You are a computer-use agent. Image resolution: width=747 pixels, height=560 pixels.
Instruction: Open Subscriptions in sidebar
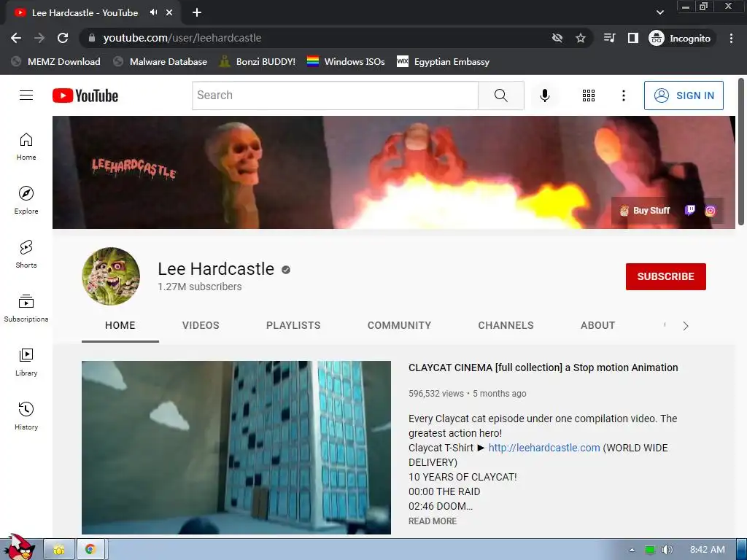pos(26,308)
